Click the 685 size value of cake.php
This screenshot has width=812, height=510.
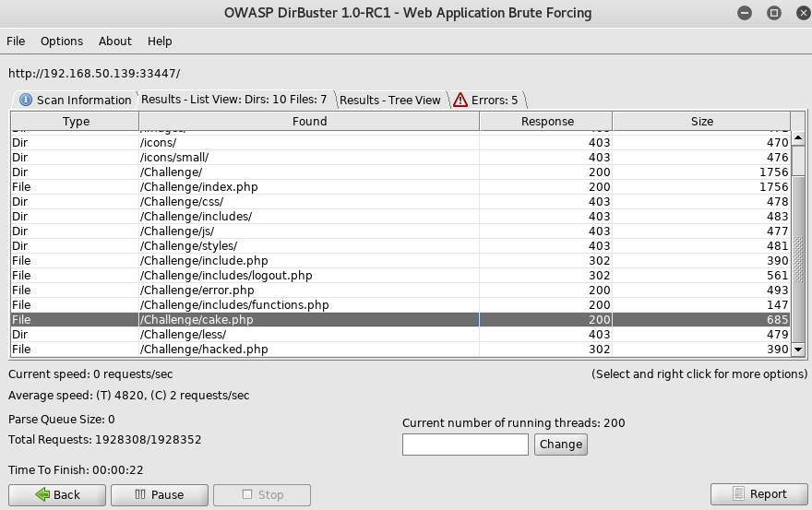tap(777, 319)
